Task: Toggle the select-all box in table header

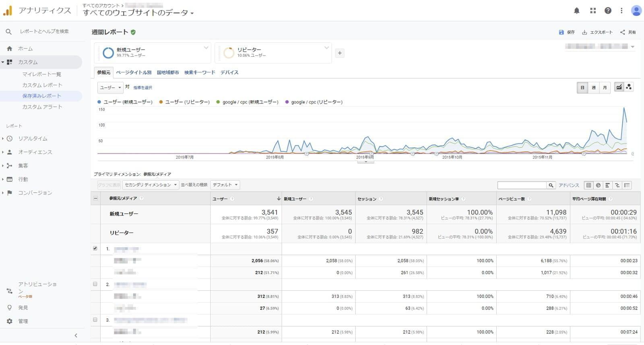Action: 95,198
